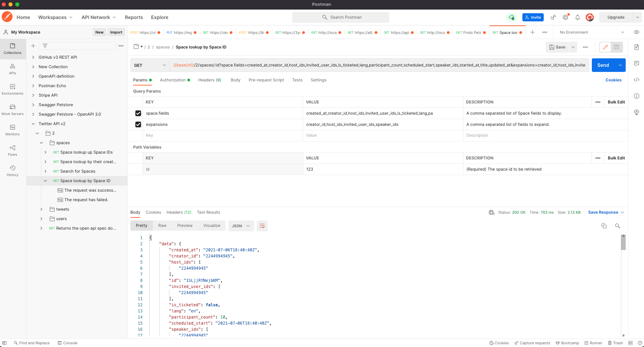
Task: Open the environment quick look eye icon
Action: point(636,32)
